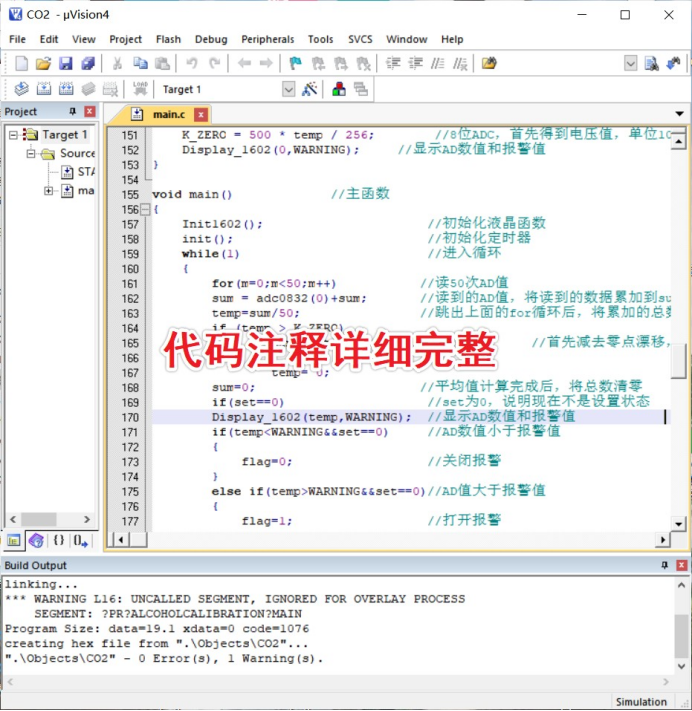This screenshot has height=711, width=692.
Task: Undo the last edit
Action: [192, 63]
